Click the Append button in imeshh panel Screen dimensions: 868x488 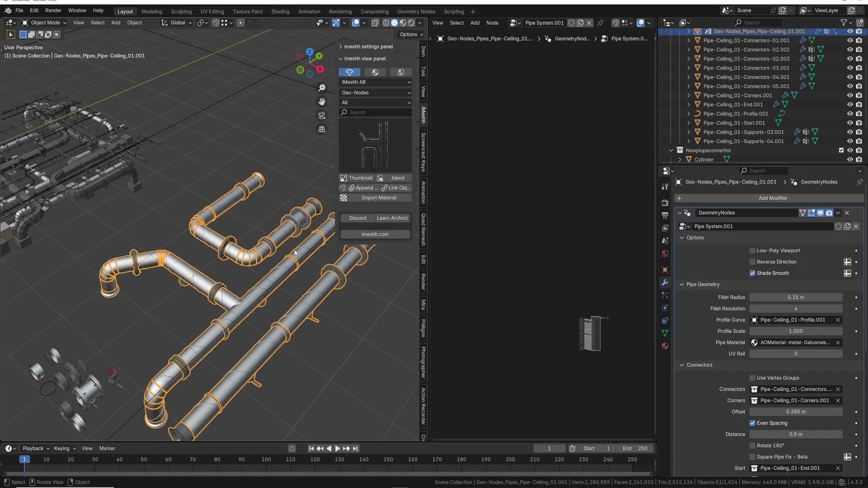click(363, 188)
